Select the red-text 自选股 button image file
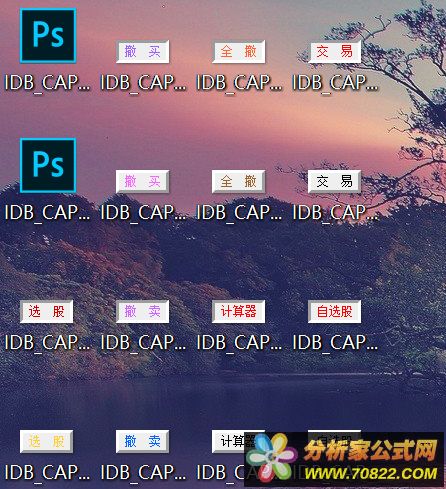 (x=335, y=312)
